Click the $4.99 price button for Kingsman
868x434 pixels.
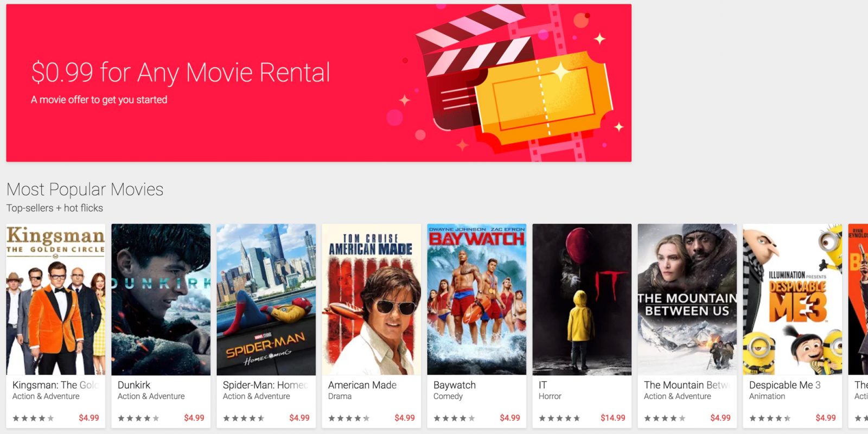pyautogui.click(x=89, y=418)
